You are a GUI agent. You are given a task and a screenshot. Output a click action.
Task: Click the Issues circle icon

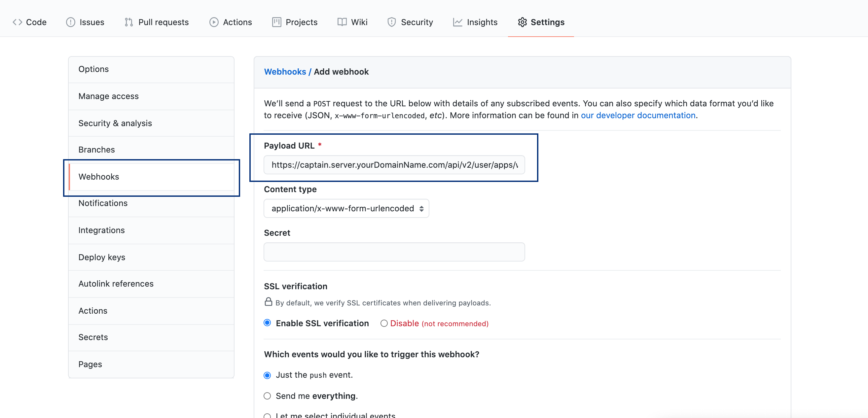tap(70, 22)
